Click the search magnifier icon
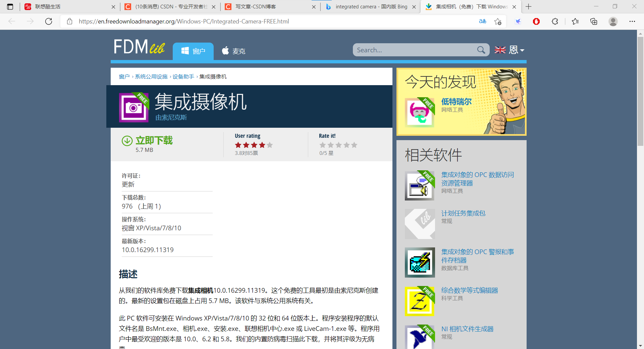Image resolution: width=644 pixels, height=349 pixels. tap(481, 50)
